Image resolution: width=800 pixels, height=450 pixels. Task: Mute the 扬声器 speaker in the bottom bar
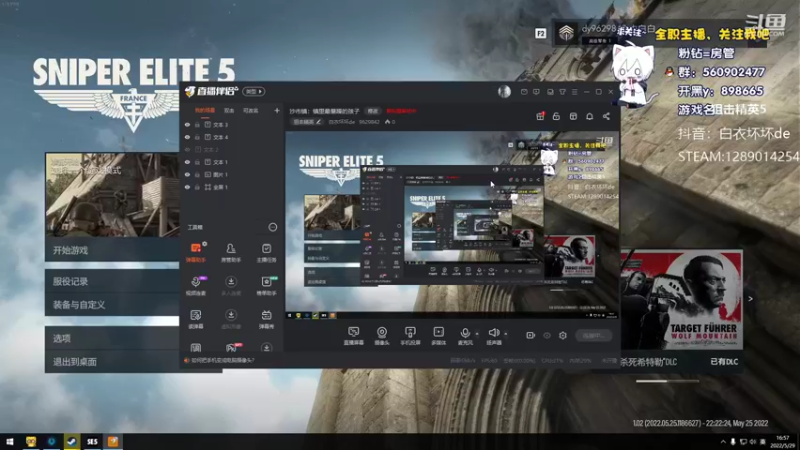pyautogui.click(x=493, y=336)
